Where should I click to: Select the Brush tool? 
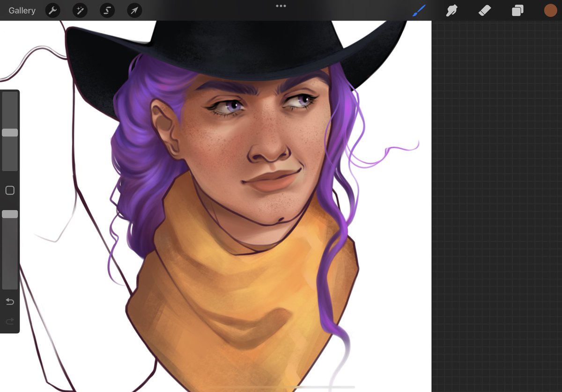(x=418, y=10)
